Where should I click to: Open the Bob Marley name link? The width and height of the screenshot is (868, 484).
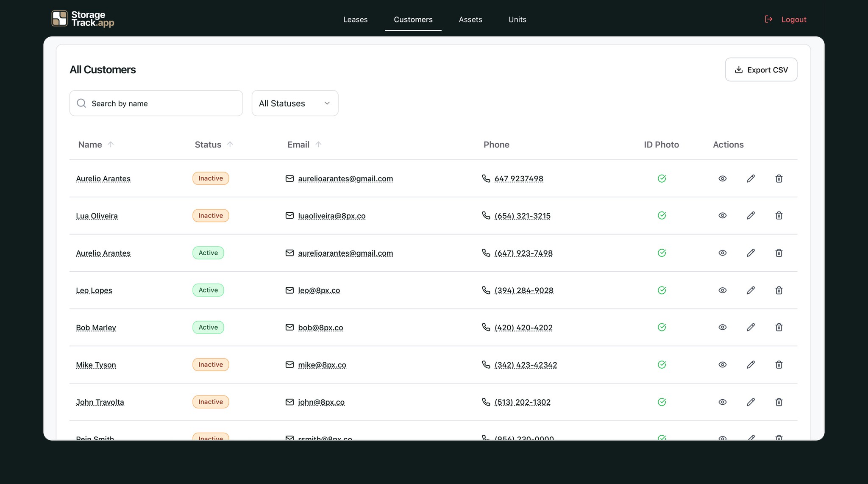pyautogui.click(x=96, y=328)
